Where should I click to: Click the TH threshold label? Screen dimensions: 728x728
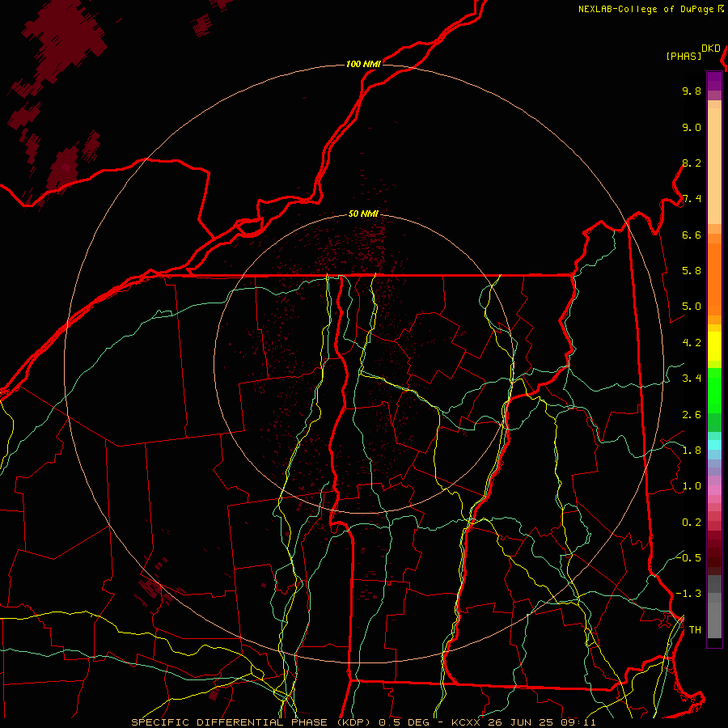695,629
